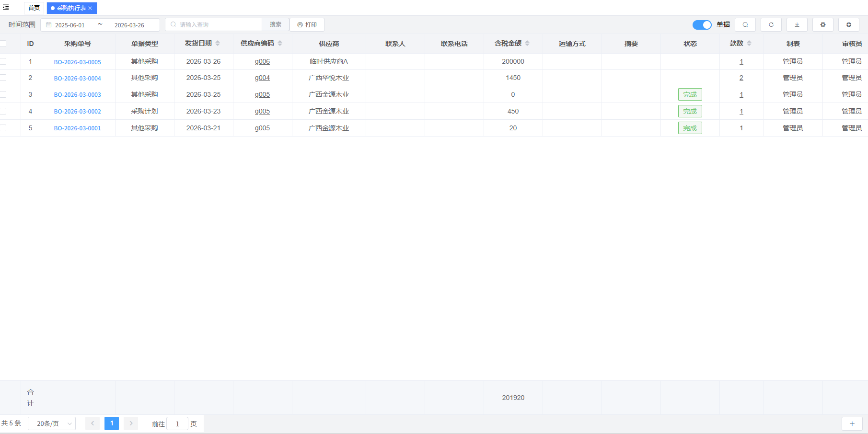Sort by 发货日期 column arrows
The height and width of the screenshot is (434, 868).
click(218, 44)
